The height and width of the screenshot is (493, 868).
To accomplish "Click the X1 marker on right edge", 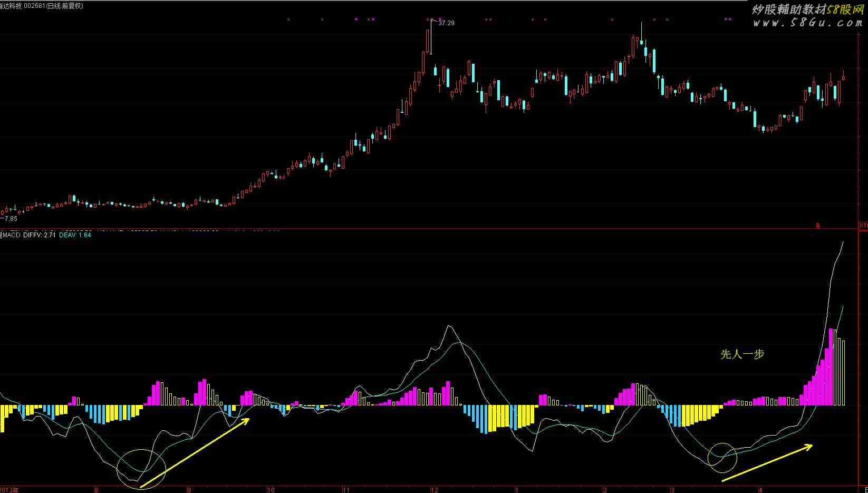I will [863, 226].
